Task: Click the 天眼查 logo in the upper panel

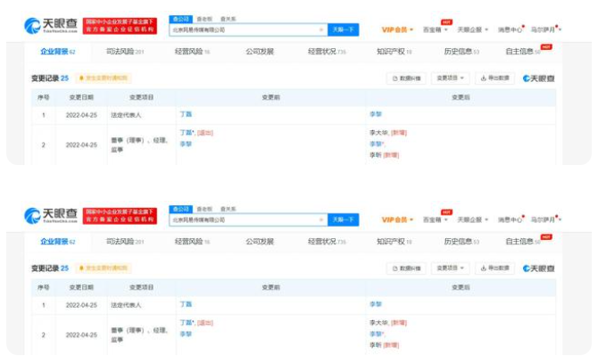Action: pos(51,28)
